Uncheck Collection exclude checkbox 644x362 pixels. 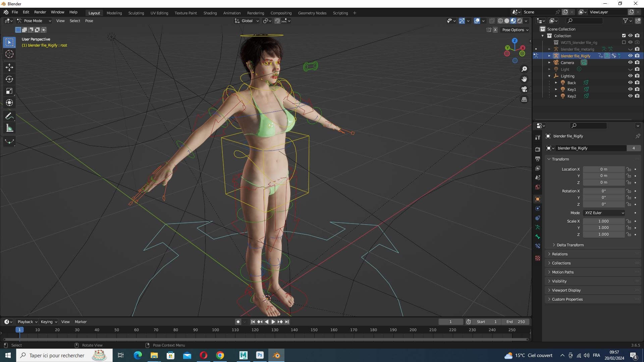(624, 36)
